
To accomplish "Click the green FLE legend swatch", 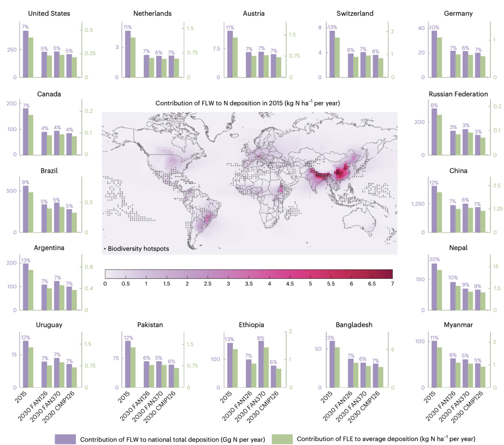I will 282,439.
